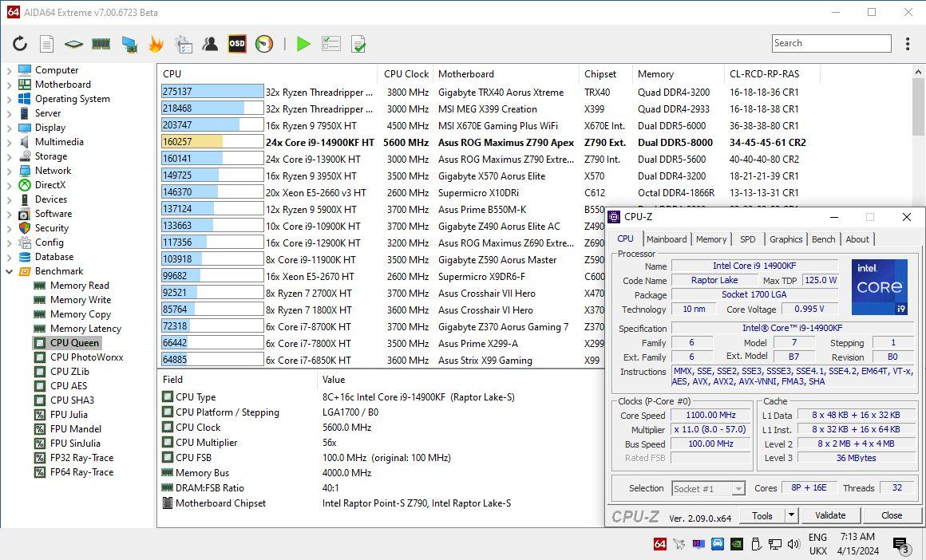This screenshot has width=926, height=560.
Task: Sort by the CPU Clock column header
Action: click(x=406, y=73)
